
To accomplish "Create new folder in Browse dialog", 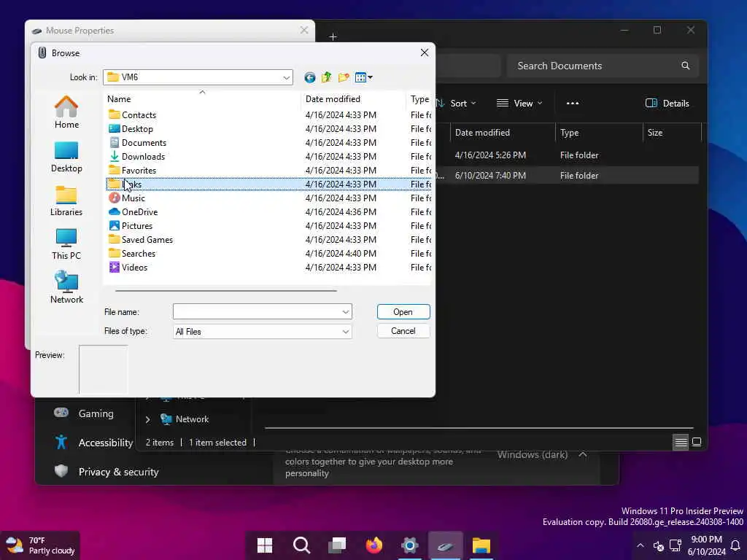I will pyautogui.click(x=344, y=77).
